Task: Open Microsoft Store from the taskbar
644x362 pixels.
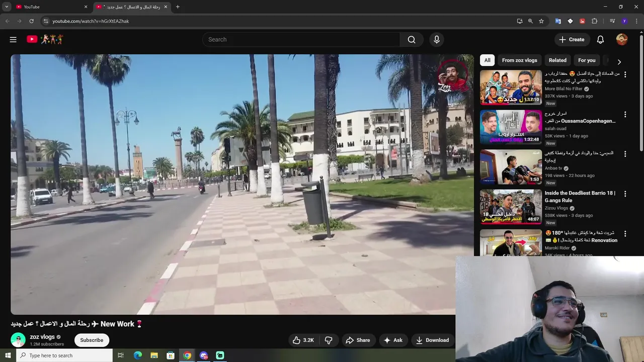Action: tap(171, 355)
